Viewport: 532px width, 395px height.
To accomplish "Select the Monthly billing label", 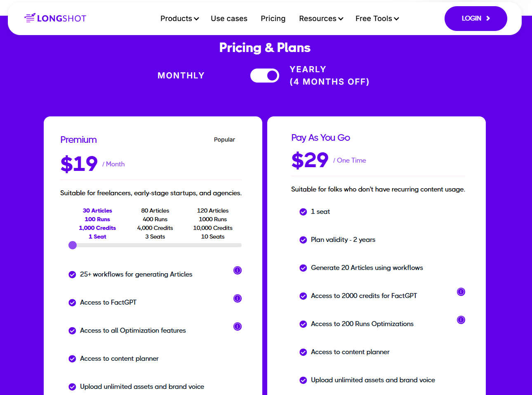I will (181, 76).
